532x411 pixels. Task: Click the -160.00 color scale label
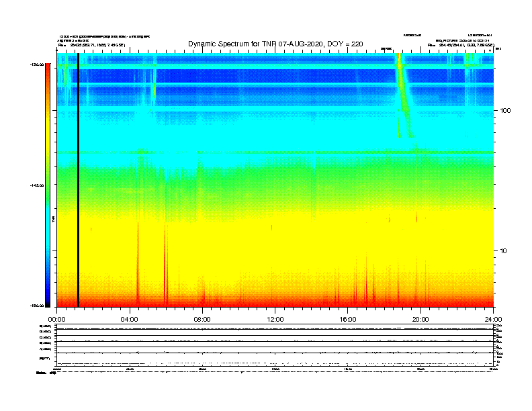point(36,306)
